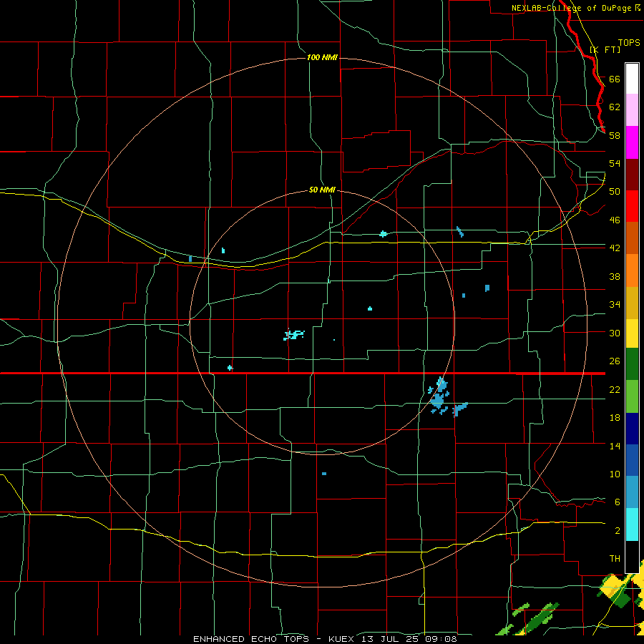This screenshot has width=644, height=644.
Task: Click the "TH" legend label
Action: click(x=615, y=558)
